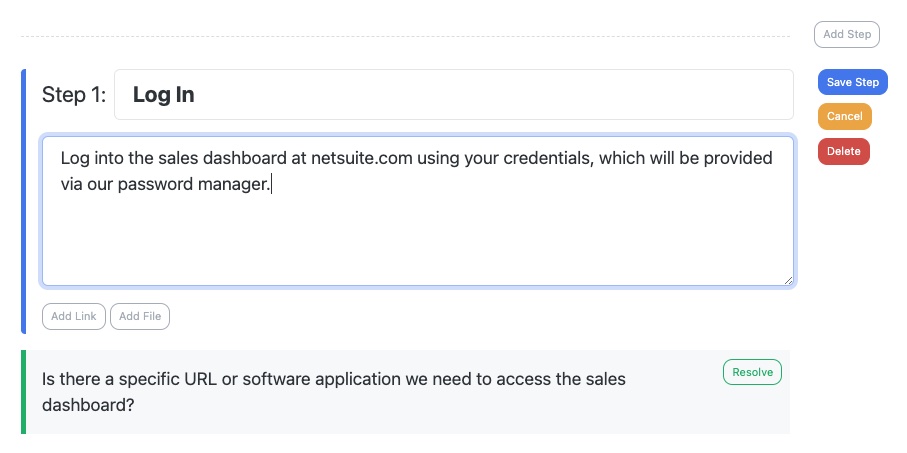Screen dimensions: 907x453
Task: Click the textarea resize handle corner
Action: point(788,281)
